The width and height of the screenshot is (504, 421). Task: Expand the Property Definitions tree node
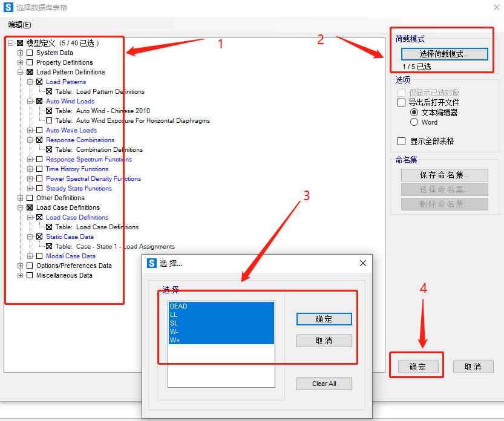[20, 62]
